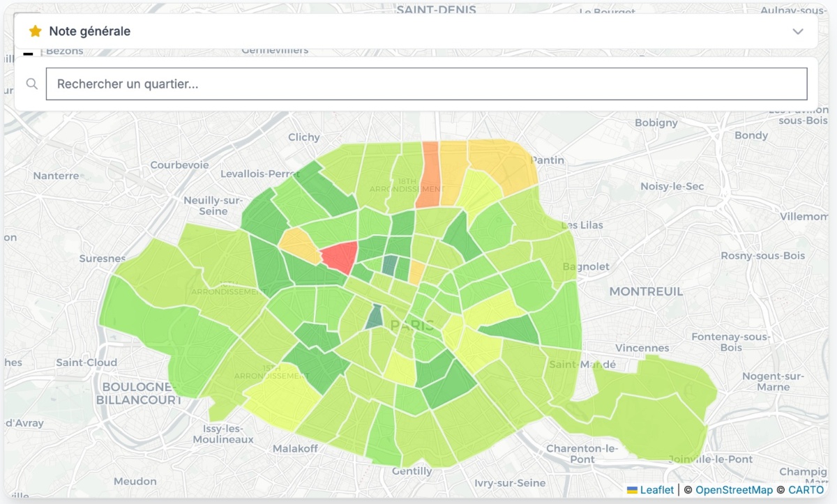The image size is (837, 504).
Task: Click the Ukraine flag icon in the attribution bar
Action: [633, 489]
